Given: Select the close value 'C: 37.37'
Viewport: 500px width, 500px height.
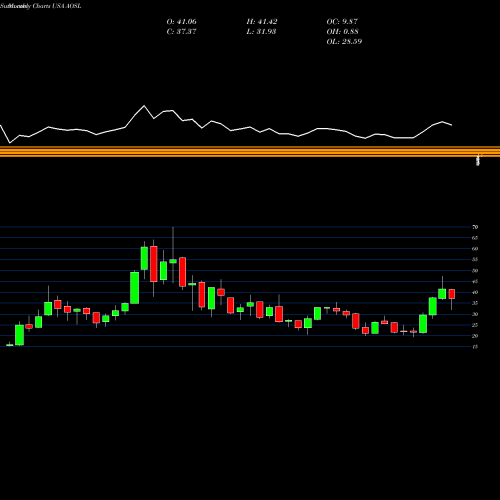Looking at the screenshot, I should [x=181, y=32].
